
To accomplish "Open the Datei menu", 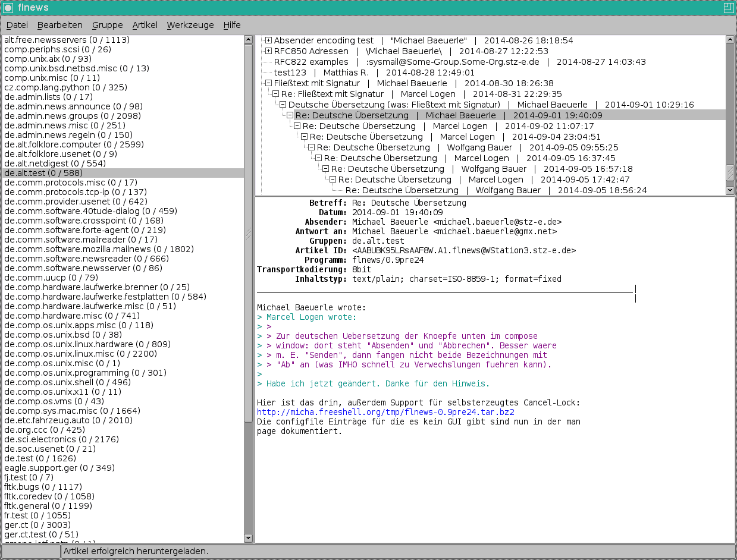I will [x=17, y=25].
